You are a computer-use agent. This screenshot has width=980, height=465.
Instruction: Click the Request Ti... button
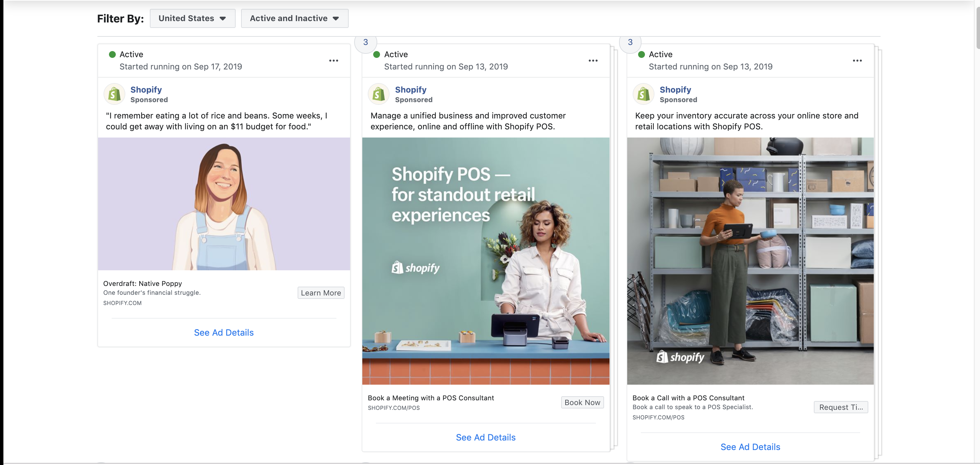(841, 407)
